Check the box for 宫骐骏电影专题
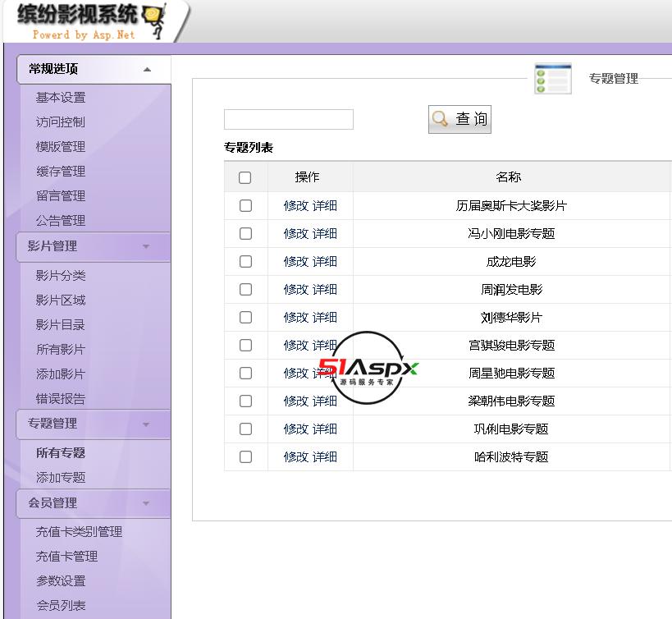This screenshot has height=619, width=672. point(245,345)
